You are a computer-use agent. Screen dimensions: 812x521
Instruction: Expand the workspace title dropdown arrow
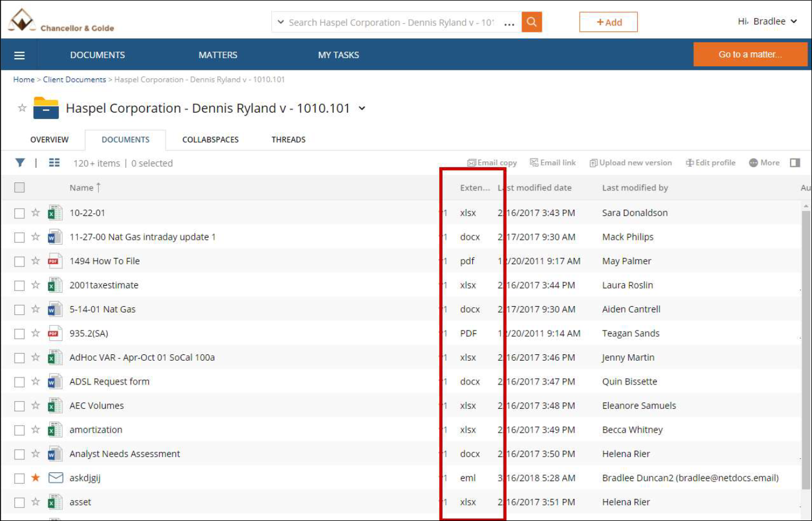(362, 109)
